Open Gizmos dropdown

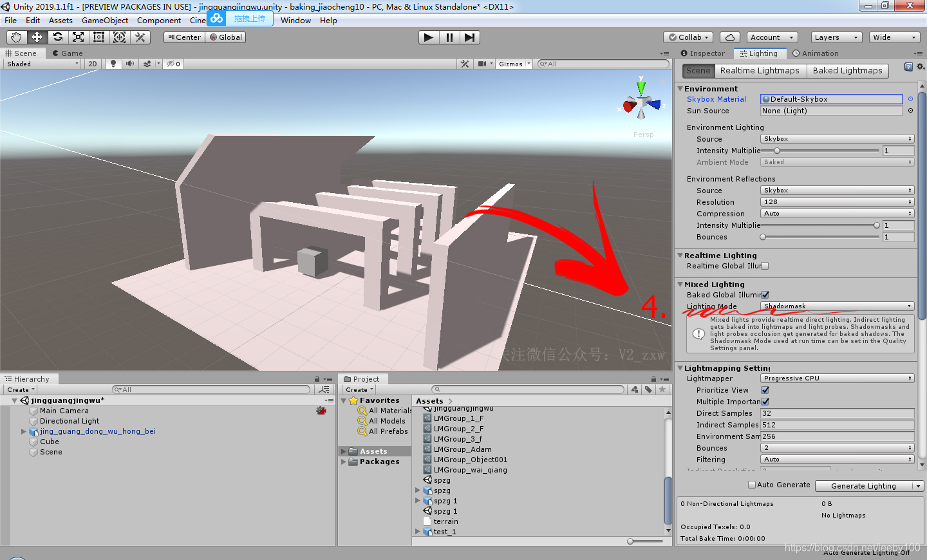click(x=514, y=64)
